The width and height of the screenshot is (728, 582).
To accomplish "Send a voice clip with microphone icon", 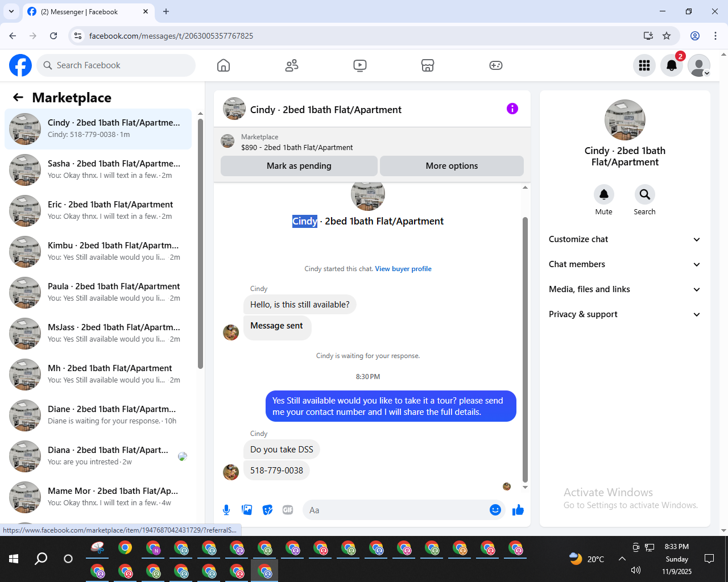I will [x=226, y=510].
